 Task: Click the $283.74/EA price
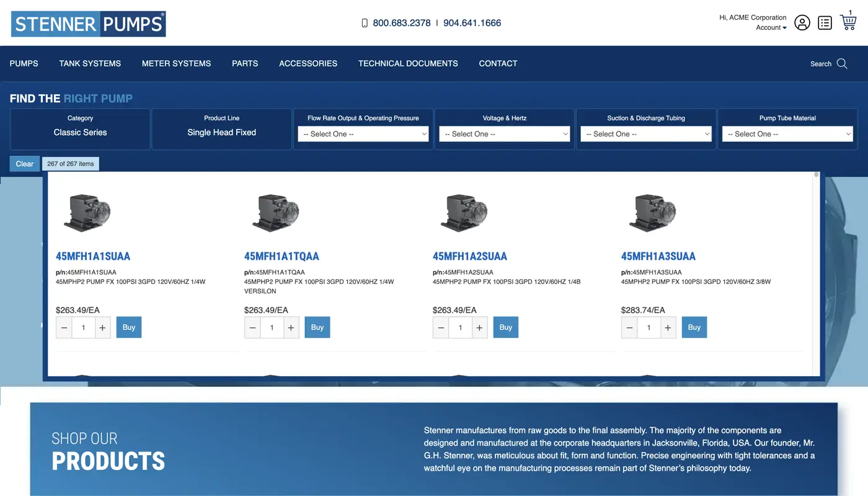pyautogui.click(x=643, y=310)
